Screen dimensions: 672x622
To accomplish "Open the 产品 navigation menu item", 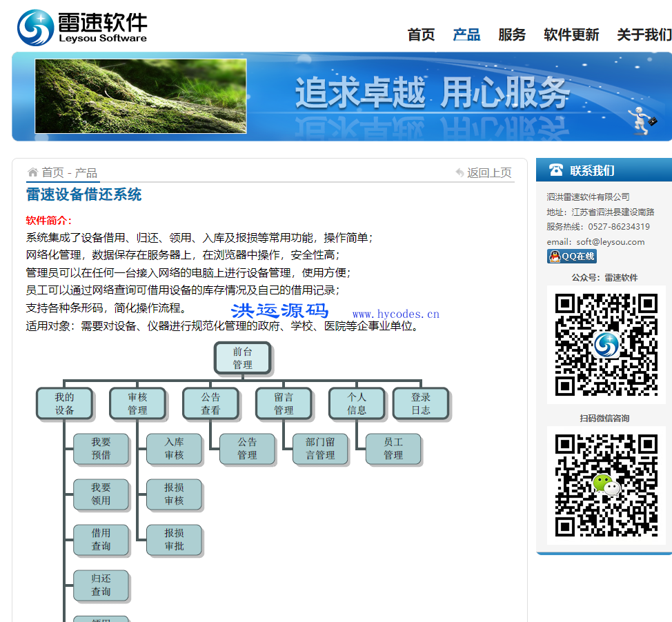I will click(466, 34).
